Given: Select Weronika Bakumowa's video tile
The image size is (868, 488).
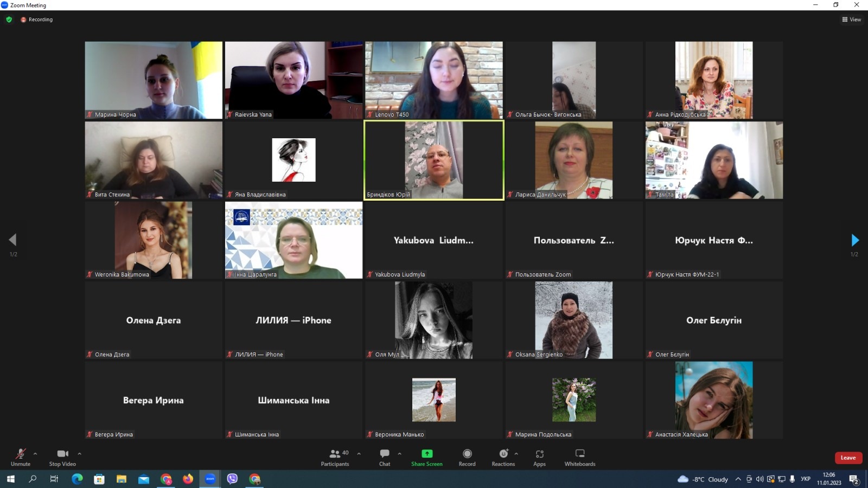Looking at the screenshot, I should tap(154, 240).
